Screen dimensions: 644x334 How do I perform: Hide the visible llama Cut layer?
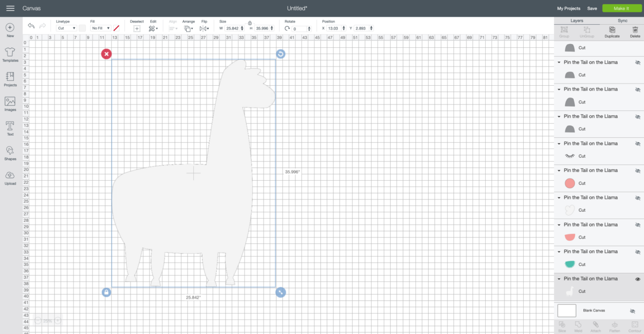pos(638,278)
